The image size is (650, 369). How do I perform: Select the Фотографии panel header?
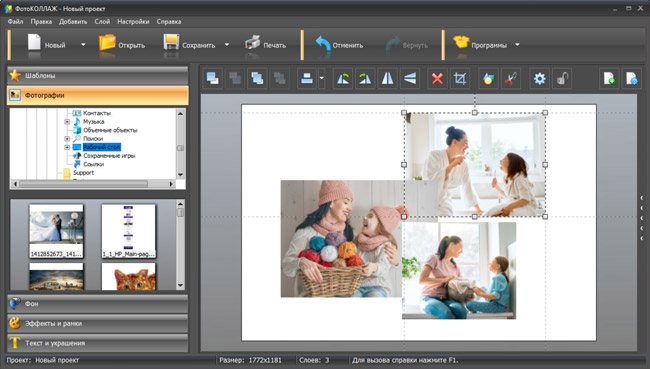tap(98, 95)
